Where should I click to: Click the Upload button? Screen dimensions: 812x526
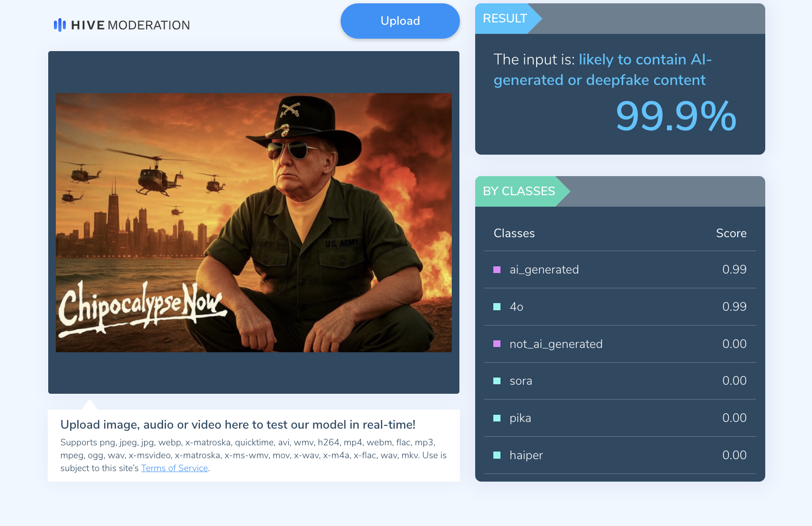point(400,21)
